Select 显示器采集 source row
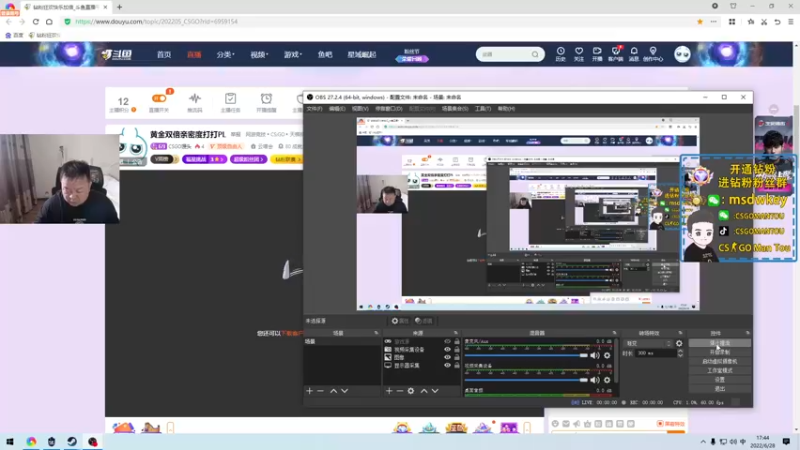Image resolution: width=800 pixels, height=450 pixels. [x=421, y=365]
